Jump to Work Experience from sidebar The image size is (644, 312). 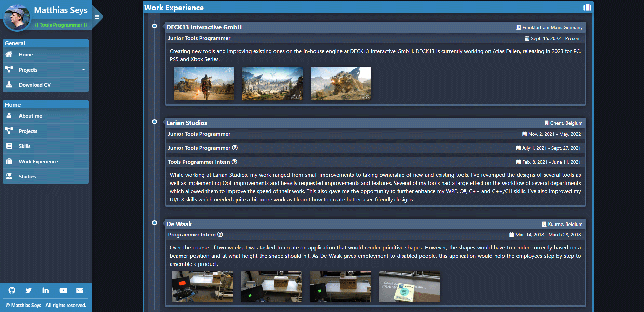coord(46,161)
